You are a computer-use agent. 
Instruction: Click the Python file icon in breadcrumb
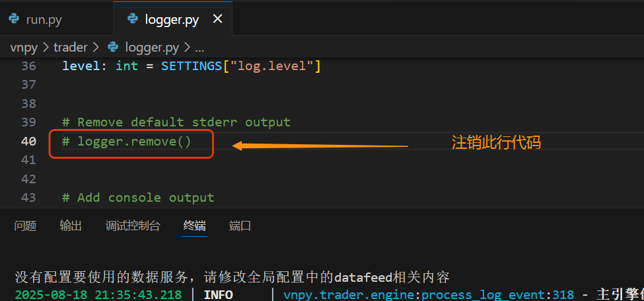tap(113, 48)
